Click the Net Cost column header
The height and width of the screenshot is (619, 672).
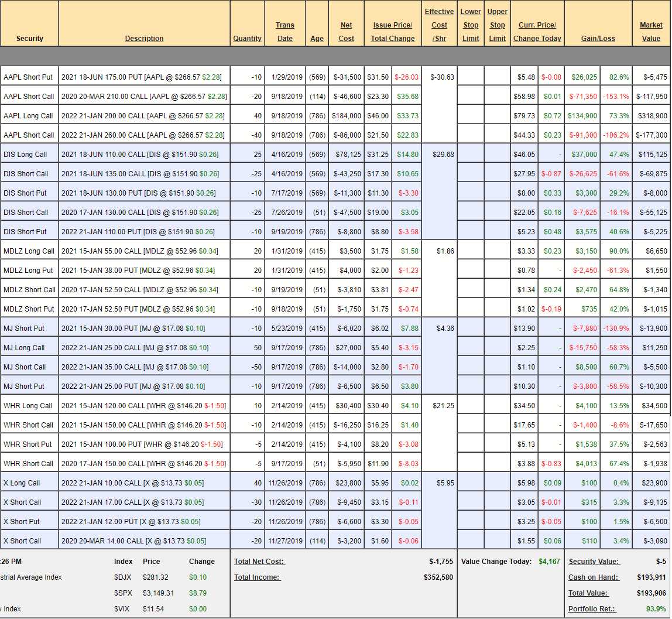346,32
